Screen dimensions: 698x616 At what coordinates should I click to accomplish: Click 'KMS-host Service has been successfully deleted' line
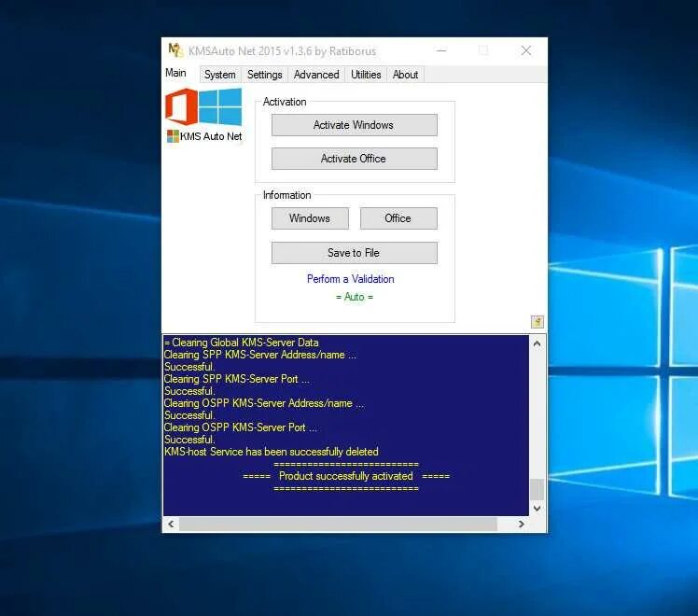272,452
